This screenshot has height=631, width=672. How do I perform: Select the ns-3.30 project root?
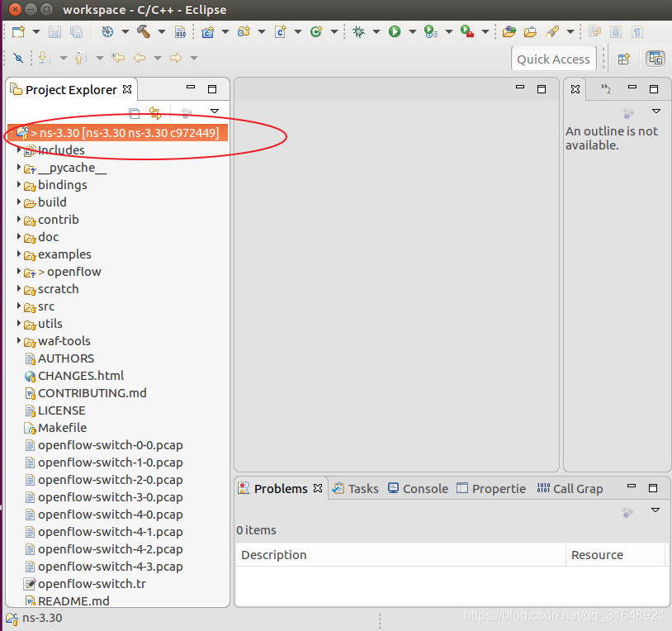[x=118, y=133]
